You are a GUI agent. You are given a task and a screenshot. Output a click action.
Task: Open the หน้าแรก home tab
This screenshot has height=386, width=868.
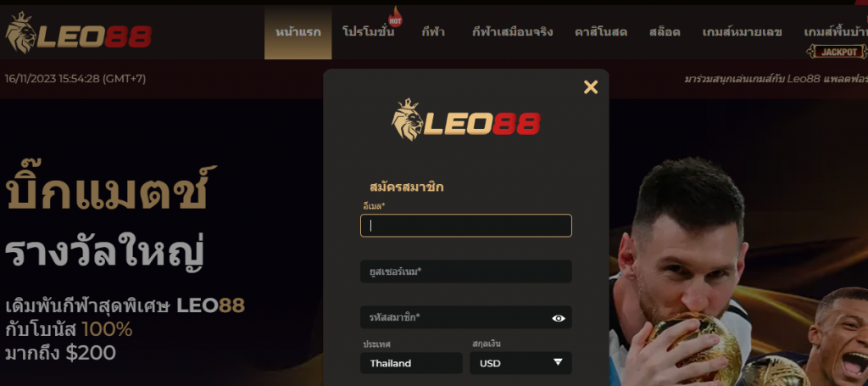click(298, 32)
